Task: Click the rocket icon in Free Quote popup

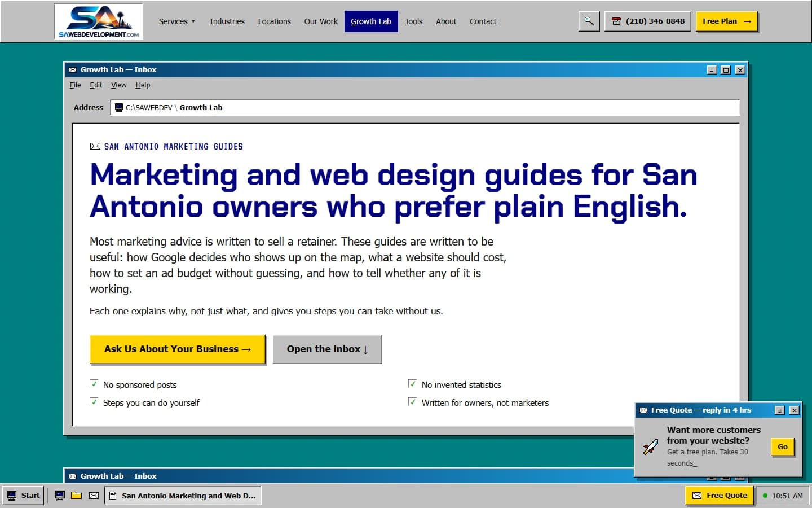Action: pos(651,446)
